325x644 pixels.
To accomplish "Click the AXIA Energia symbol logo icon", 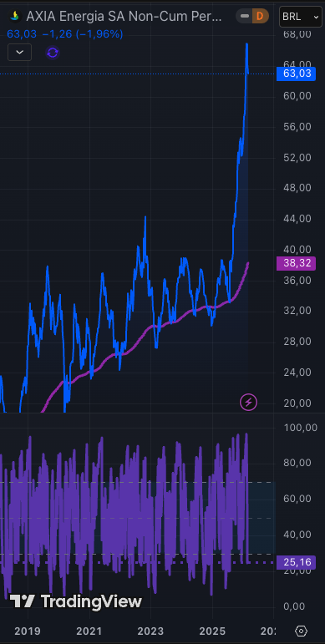I will point(15,17).
